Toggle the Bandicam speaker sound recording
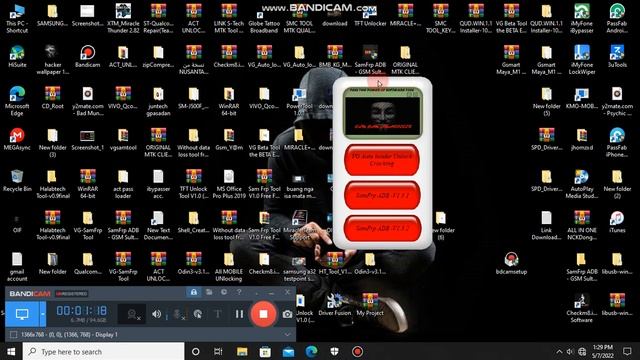640x360 pixels. (x=157, y=314)
